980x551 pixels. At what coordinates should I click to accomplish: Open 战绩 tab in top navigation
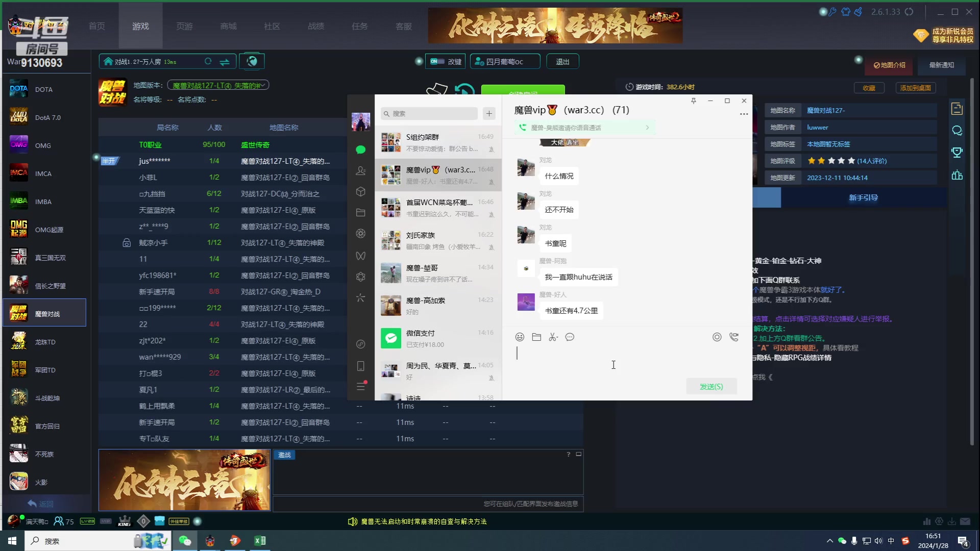tap(316, 26)
